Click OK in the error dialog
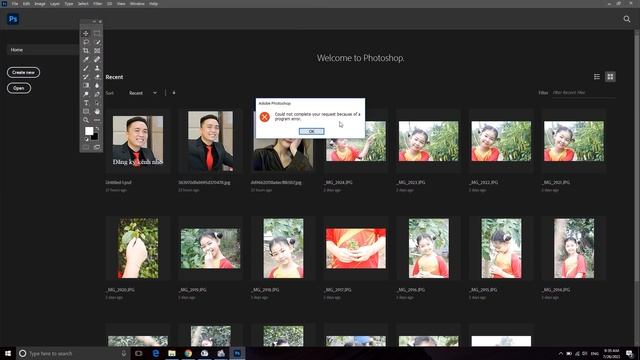Screen dimensions: 640x360 [x=311, y=131]
